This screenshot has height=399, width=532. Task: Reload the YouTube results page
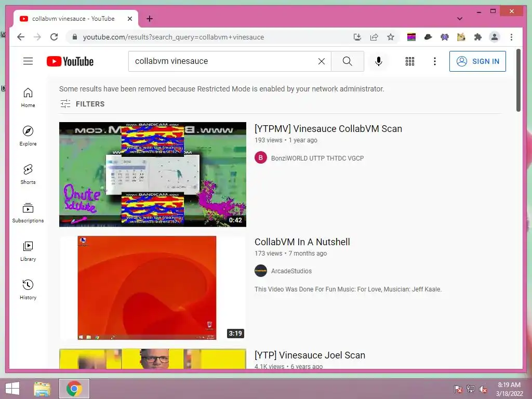pyautogui.click(x=54, y=37)
